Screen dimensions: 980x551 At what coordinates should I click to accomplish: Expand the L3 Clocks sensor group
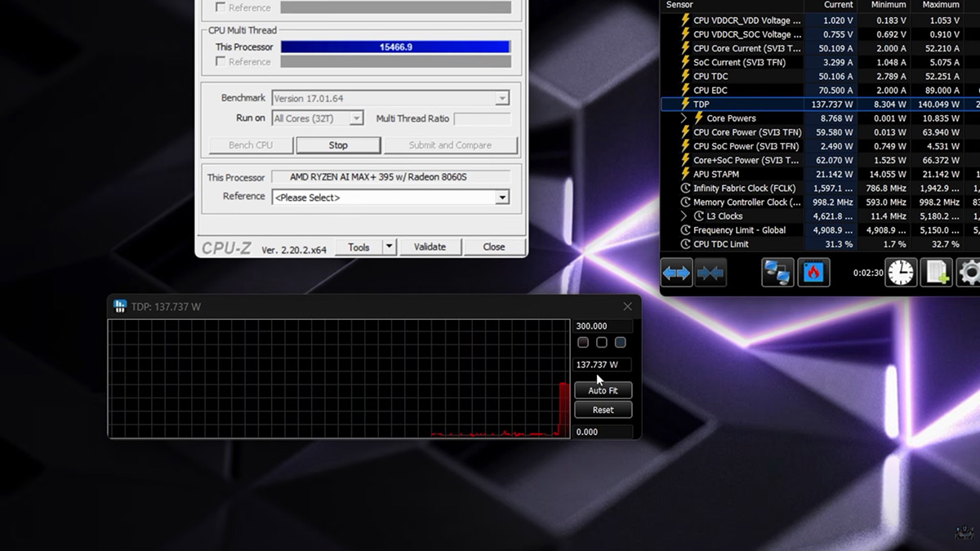coord(684,216)
